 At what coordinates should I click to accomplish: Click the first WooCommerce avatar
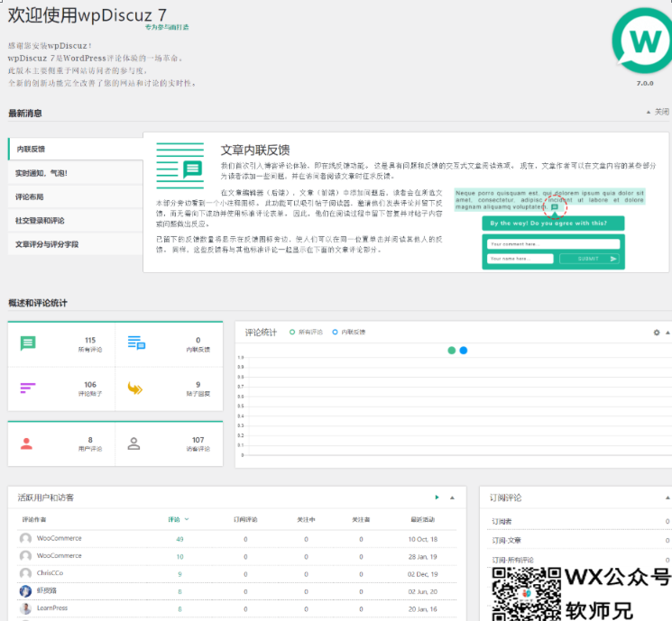coord(25,538)
